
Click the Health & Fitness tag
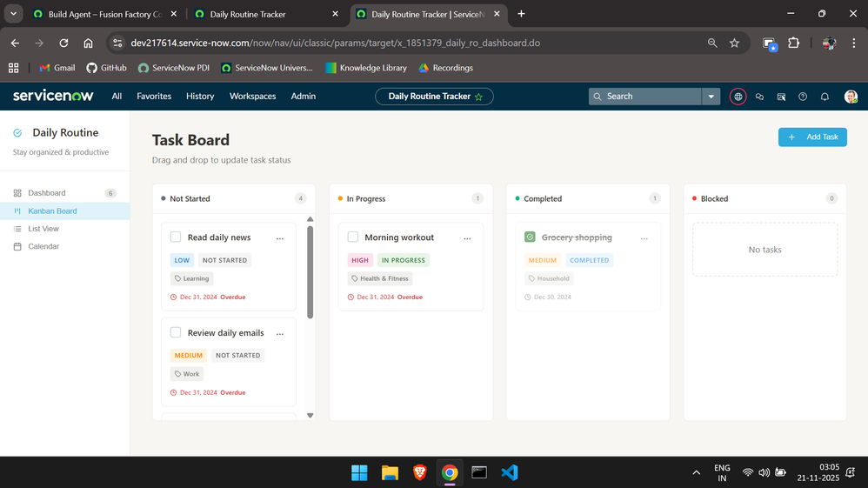tap(380, 278)
